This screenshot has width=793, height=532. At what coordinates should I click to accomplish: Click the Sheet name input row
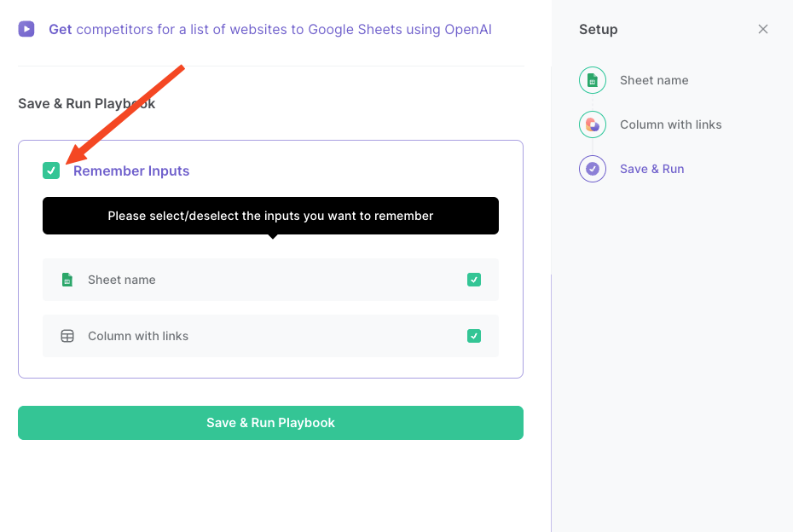coord(270,280)
